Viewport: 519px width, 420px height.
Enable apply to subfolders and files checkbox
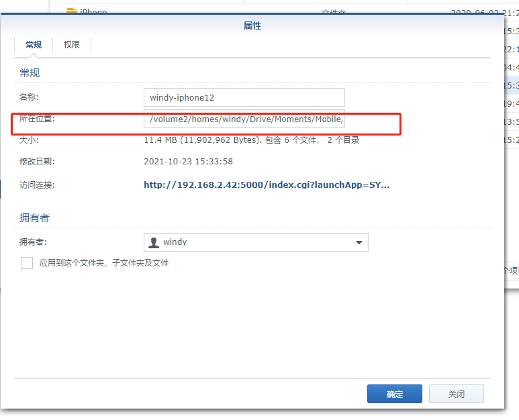click(27, 263)
